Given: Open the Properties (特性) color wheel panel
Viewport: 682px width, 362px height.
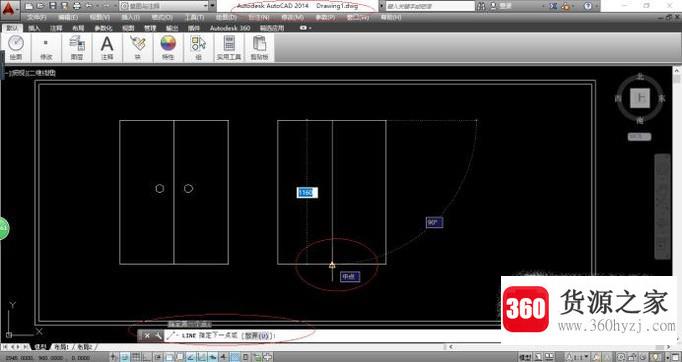Looking at the screenshot, I should point(168,47).
